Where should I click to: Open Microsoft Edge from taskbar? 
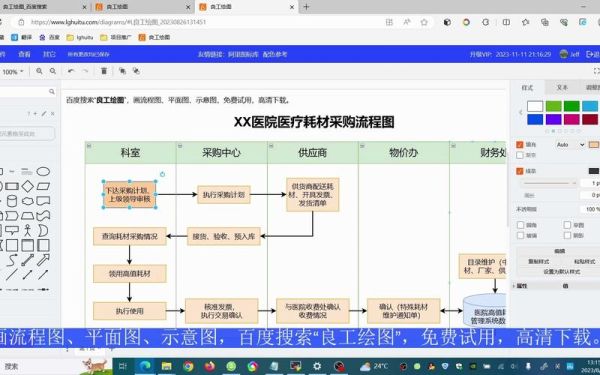145,367
